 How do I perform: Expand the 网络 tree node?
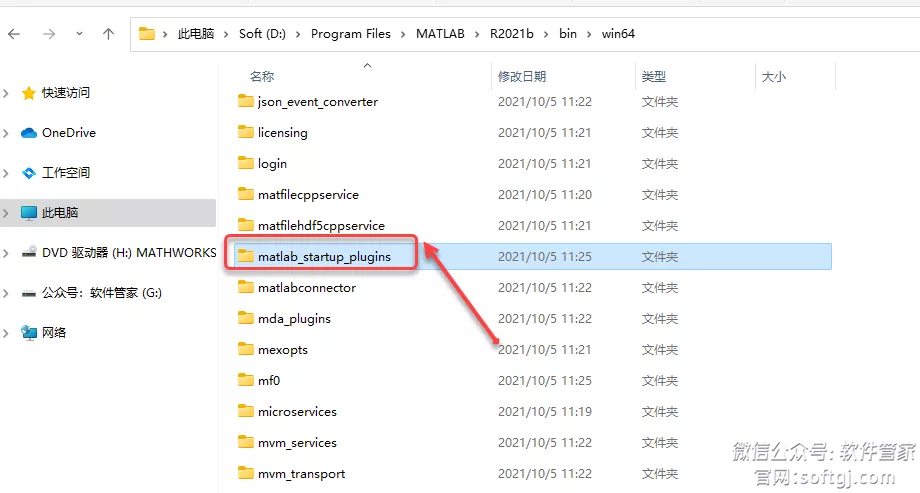click(6, 333)
